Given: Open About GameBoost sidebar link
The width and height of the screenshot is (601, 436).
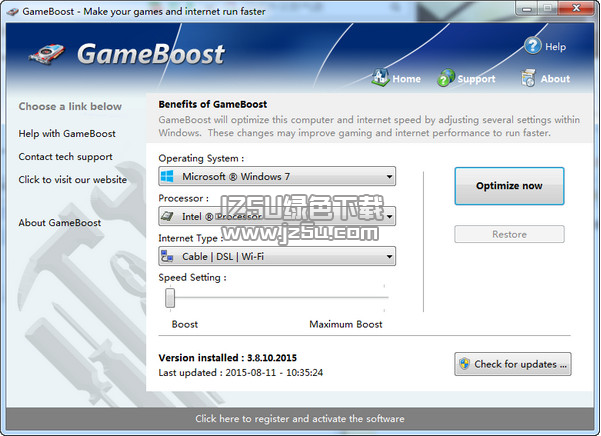Looking at the screenshot, I should click(x=60, y=223).
